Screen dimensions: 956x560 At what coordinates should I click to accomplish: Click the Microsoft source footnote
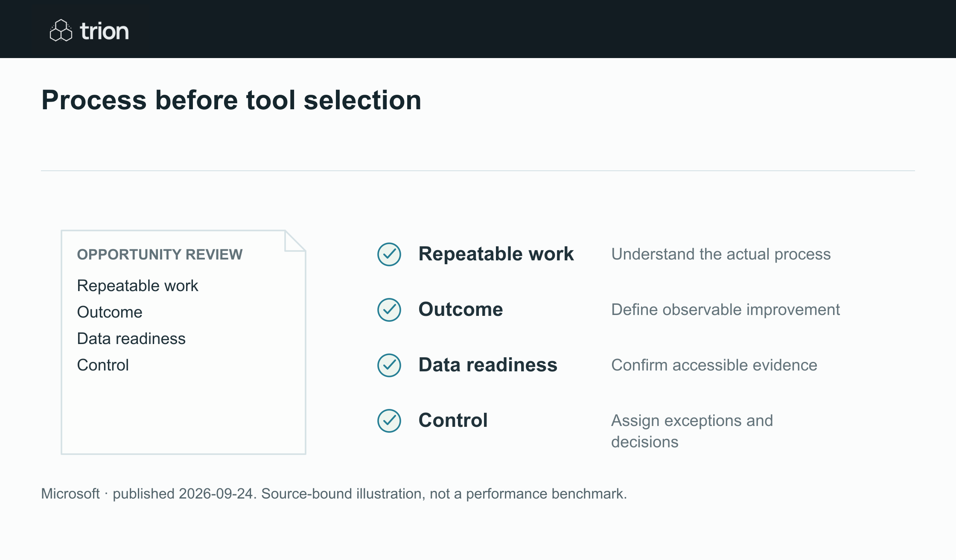334,494
